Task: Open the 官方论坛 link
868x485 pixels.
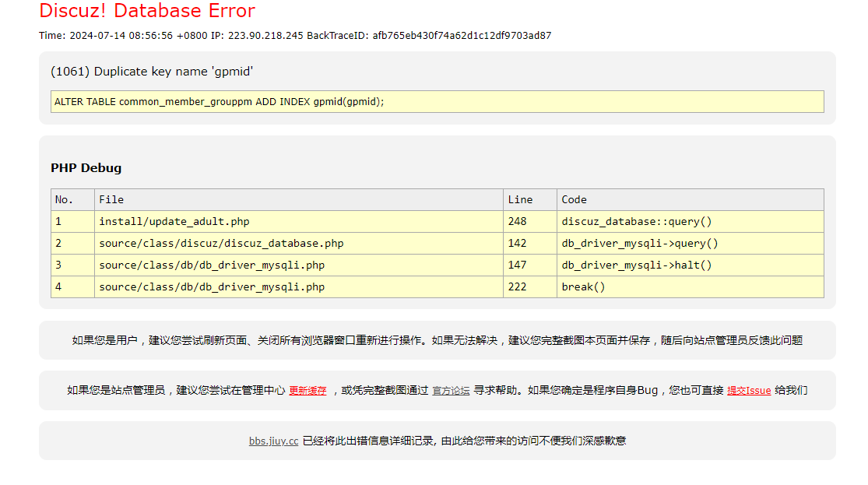Action: coord(451,391)
